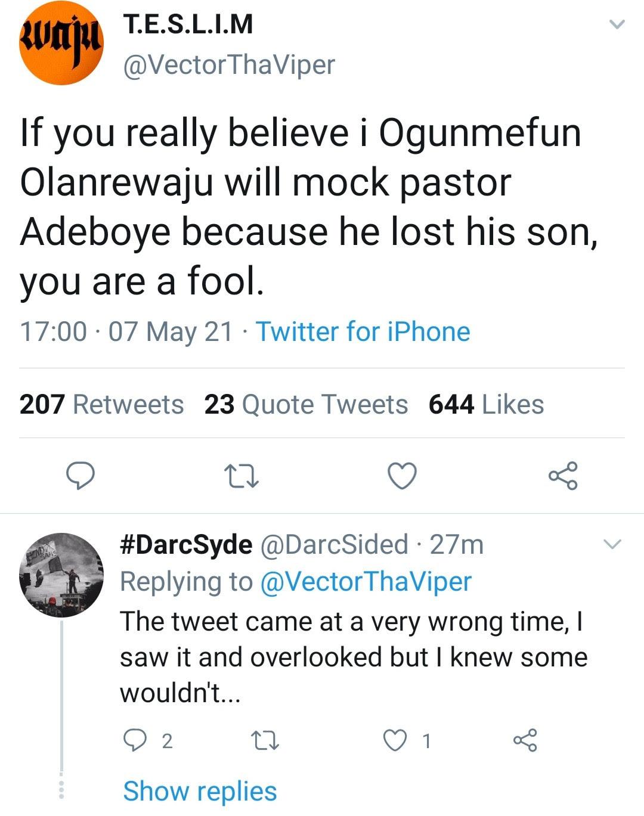Screen dimensions: 644x816
Task: Open DarcSyde's round profile avatar
Action: pyautogui.click(x=61, y=575)
